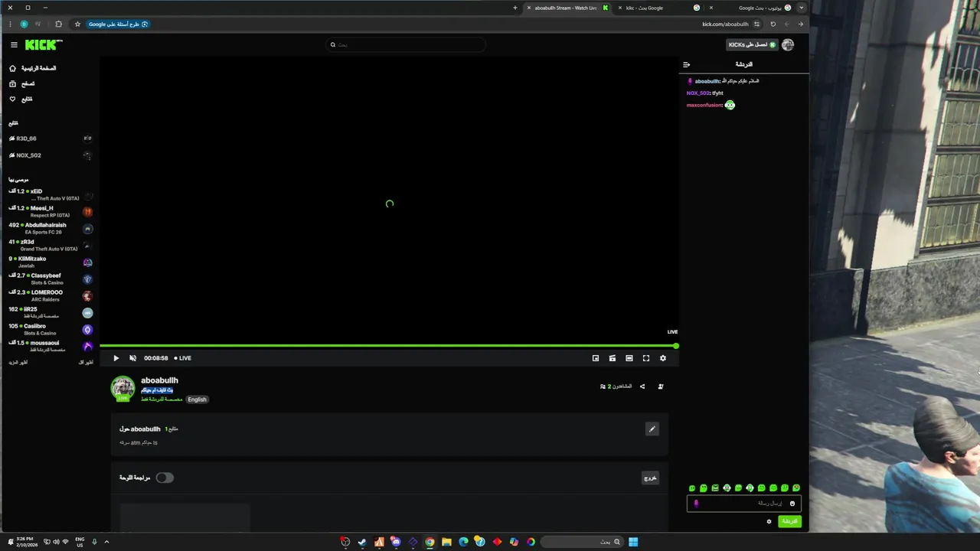Open Discord from the taskbar
Viewport: 980px width, 551px height.
[396, 542]
